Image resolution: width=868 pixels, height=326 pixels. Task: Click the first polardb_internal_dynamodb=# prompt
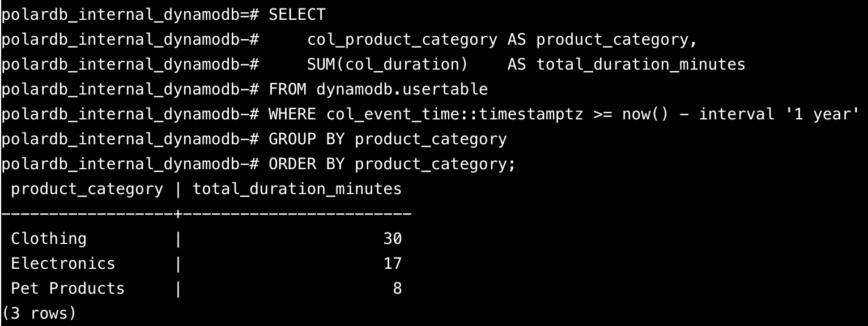pos(130,15)
